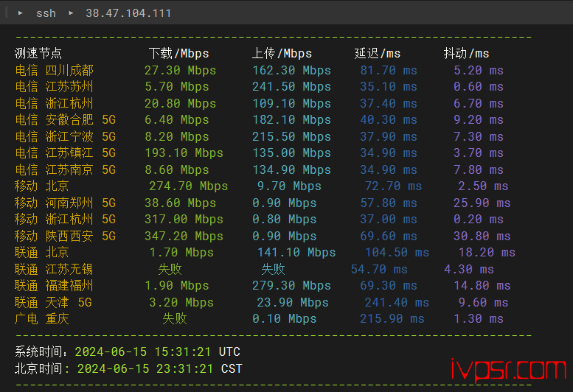Screen dimensions: 573x392
Task: Click the 抖动/ms column header
Action: (466, 53)
